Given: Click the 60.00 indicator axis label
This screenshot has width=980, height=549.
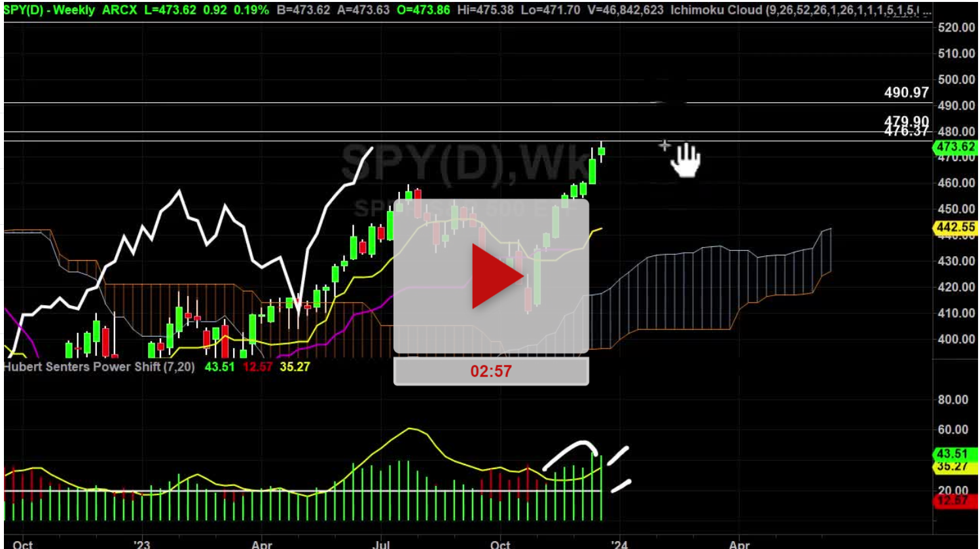Looking at the screenshot, I should (953, 430).
